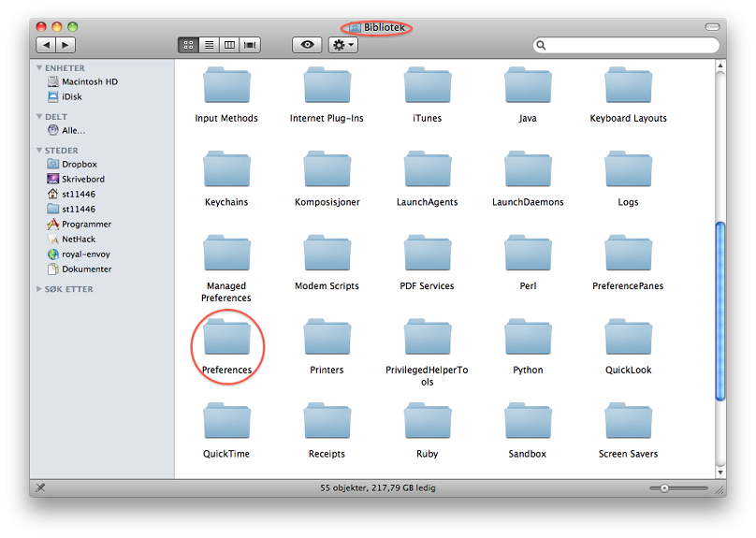Screen dimensions: 756x538
Task: Click the icon size slider
Action: 678,488
